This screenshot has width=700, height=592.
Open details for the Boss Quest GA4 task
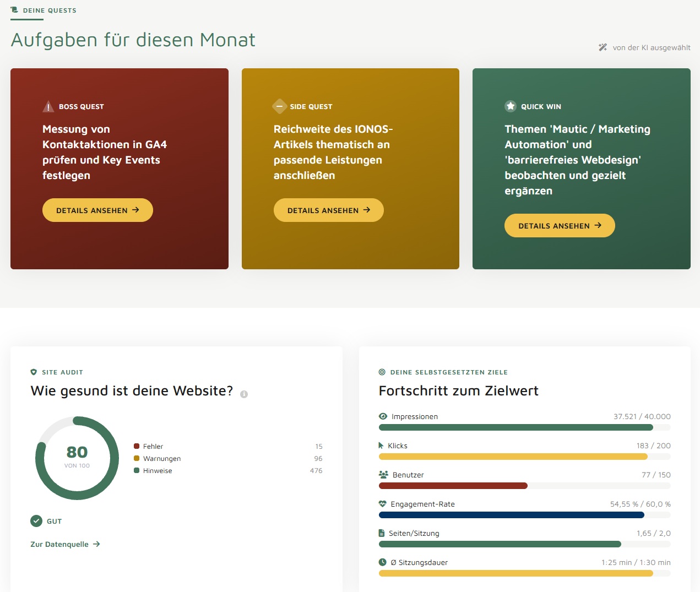97,210
